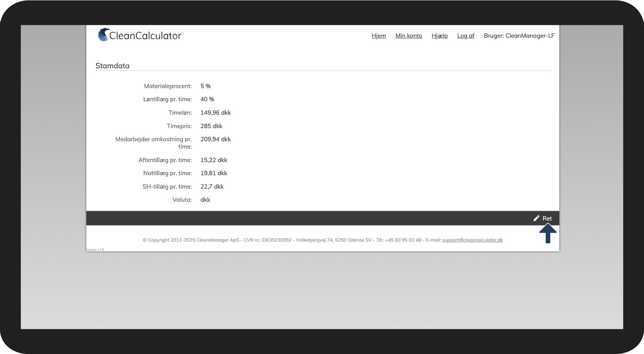The width and height of the screenshot is (644, 354).
Task: Click the Version 1.7.8 text
Action: click(x=95, y=250)
